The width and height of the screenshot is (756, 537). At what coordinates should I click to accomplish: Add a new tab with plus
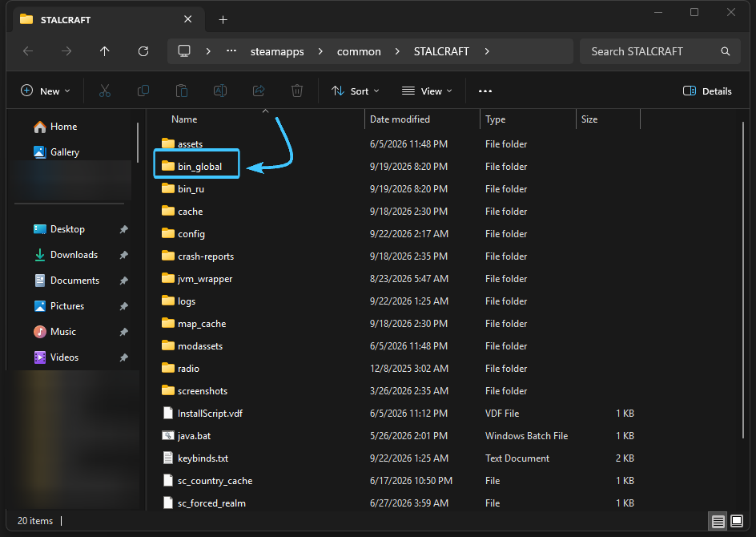coord(223,20)
